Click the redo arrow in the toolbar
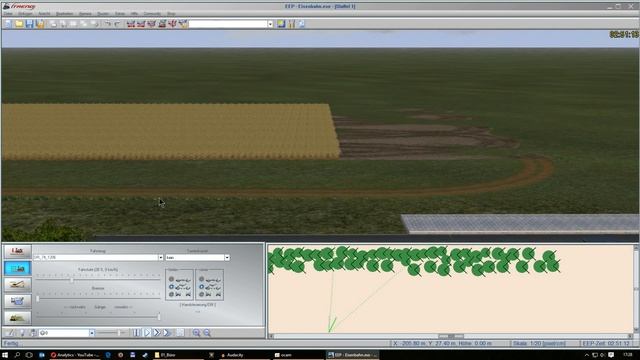 pyautogui.click(x=117, y=24)
